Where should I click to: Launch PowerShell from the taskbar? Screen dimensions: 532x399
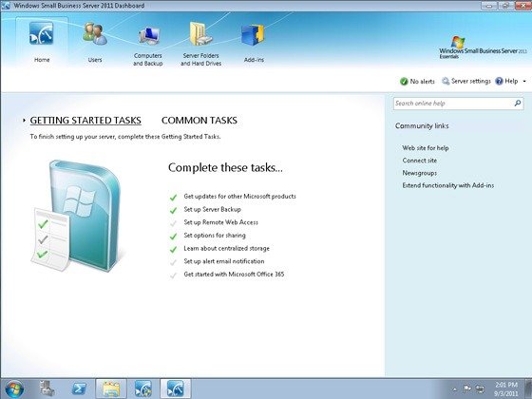pos(79,389)
